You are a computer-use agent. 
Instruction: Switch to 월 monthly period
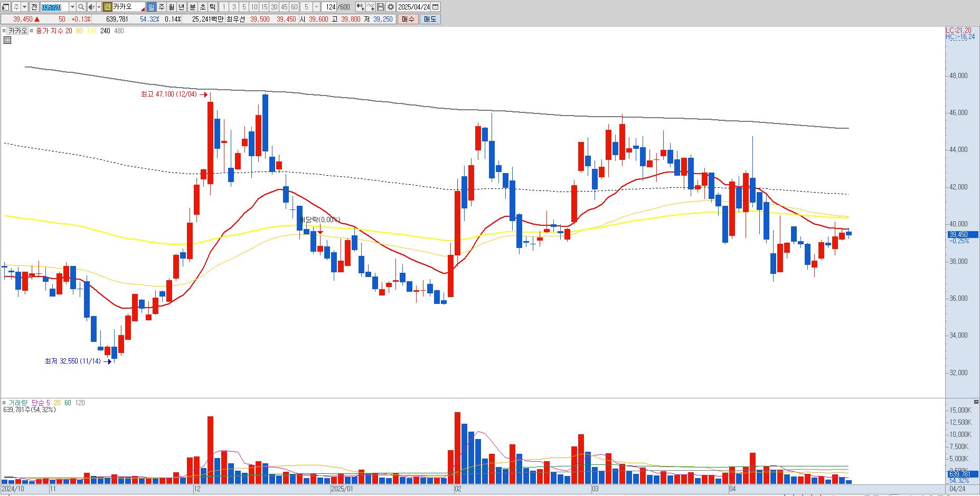(x=172, y=7)
